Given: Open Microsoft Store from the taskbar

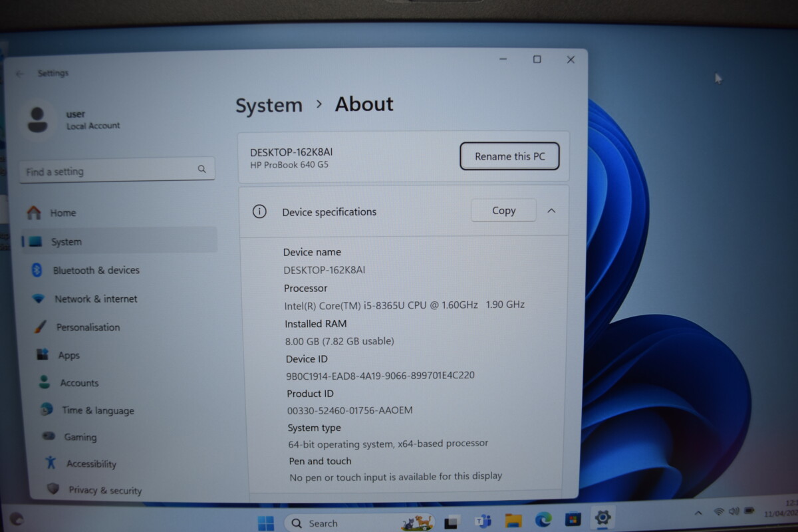Looking at the screenshot, I should pyautogui.click(x=573, y=519).
